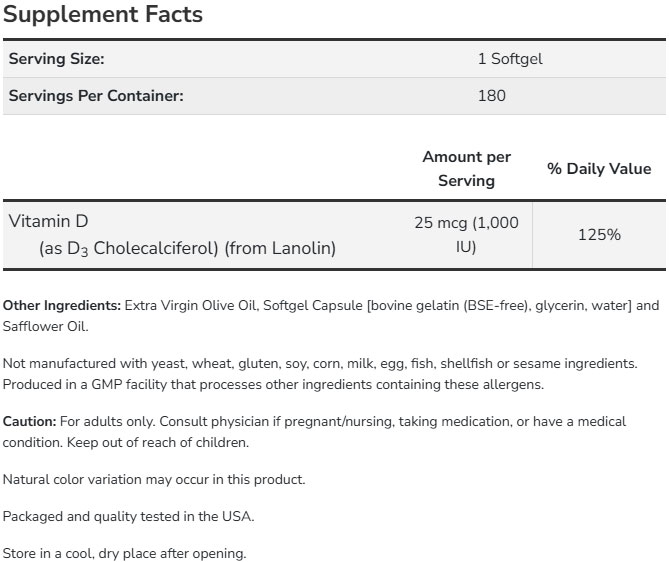Click the bold Caution label
The height and width of the screenshot is (562, 669).
(29, 422)
